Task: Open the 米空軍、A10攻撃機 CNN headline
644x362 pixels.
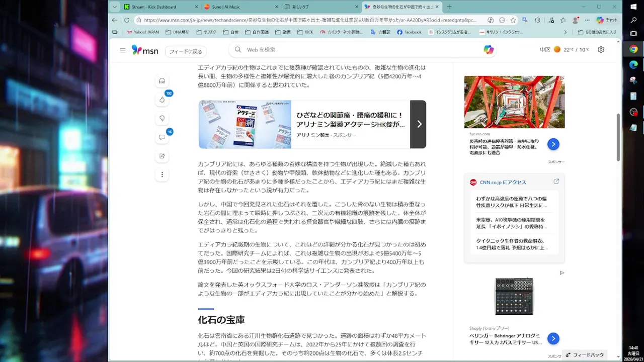Action: coord(512,223)
